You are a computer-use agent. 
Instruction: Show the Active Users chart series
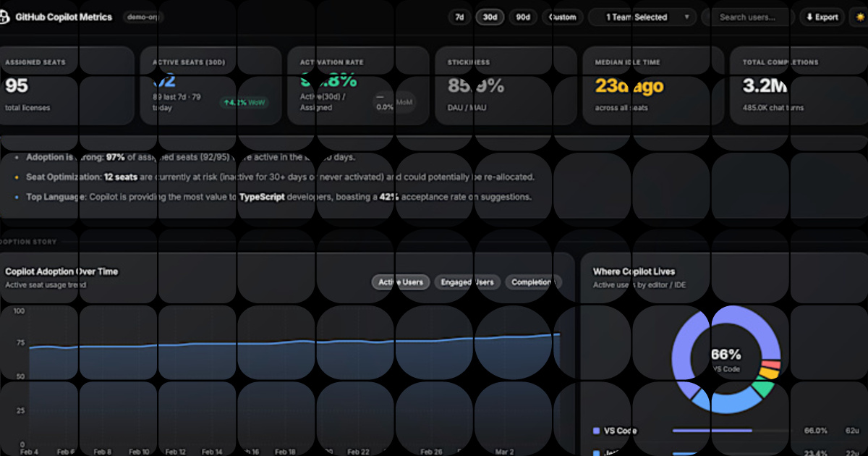point(401,282)
